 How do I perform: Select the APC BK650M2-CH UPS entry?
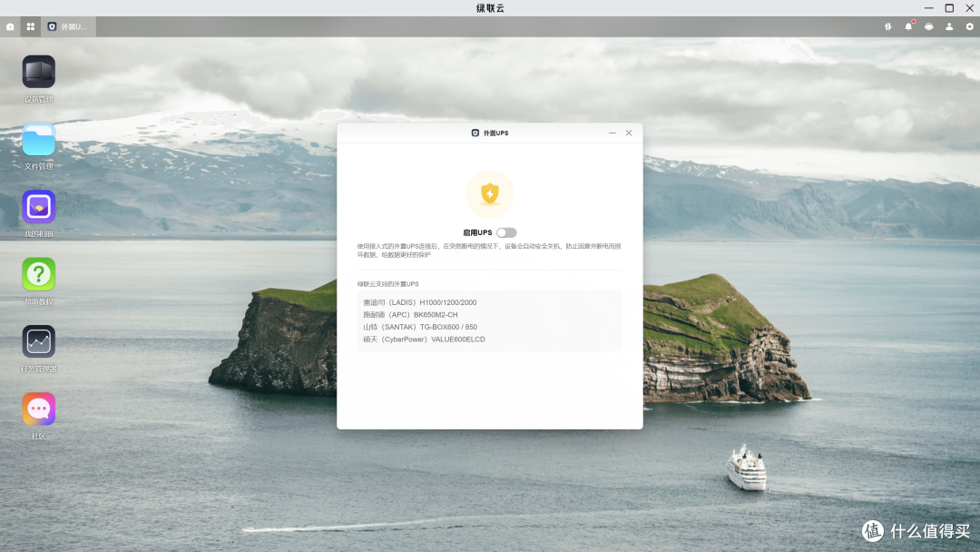pyautogui.click(x=410, y=315)
